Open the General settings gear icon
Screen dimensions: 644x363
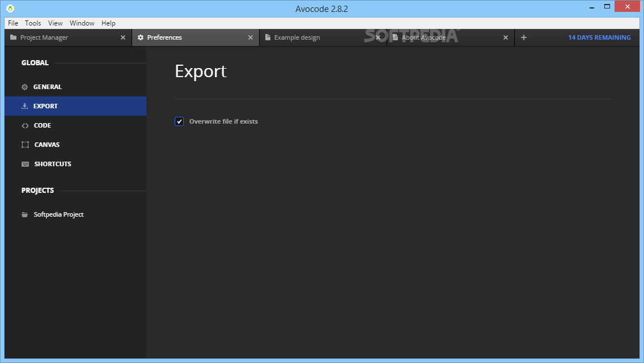coord(24,87)
